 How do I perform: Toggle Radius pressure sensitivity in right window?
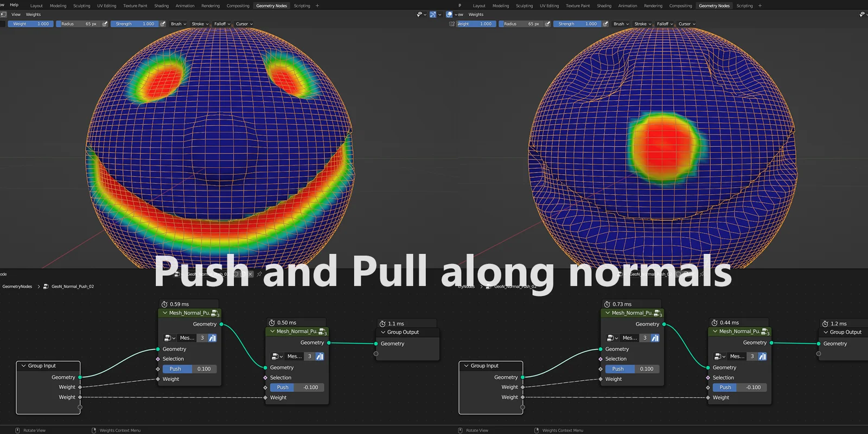[547, 24]
